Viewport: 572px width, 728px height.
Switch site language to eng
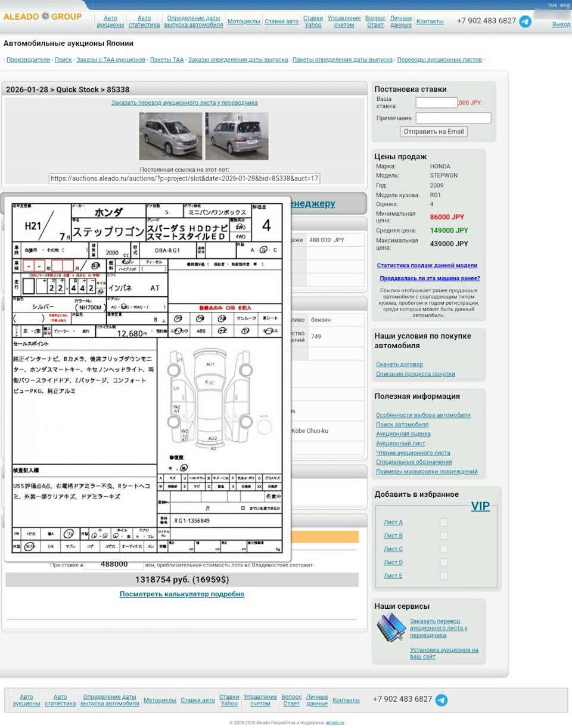coord(565,5)
